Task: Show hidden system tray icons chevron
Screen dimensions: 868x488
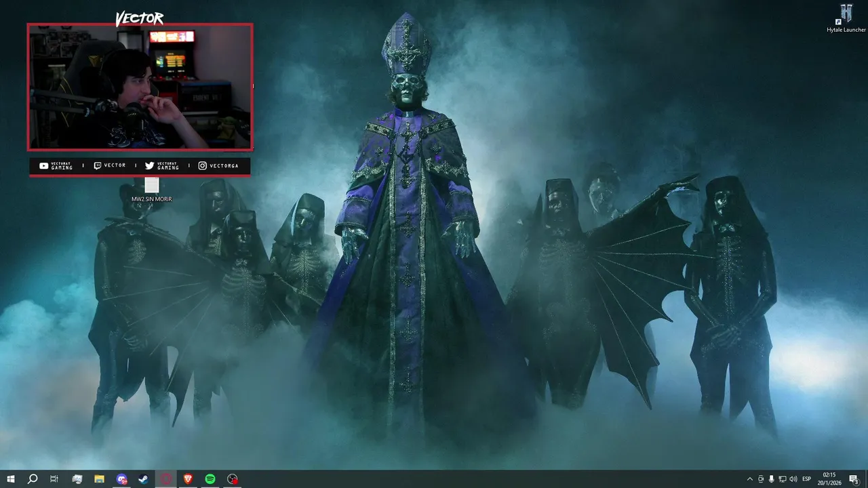Action: (749, 479)
